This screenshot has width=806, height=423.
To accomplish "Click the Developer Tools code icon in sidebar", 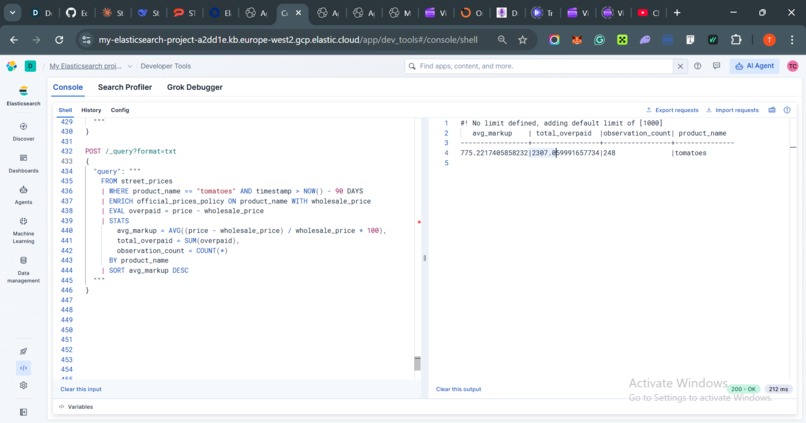I will [x=23, y=368].
